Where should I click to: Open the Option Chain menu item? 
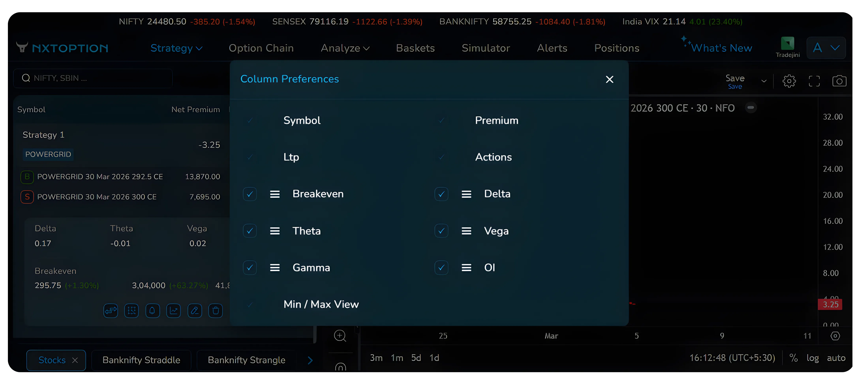[x=261, y=48]
